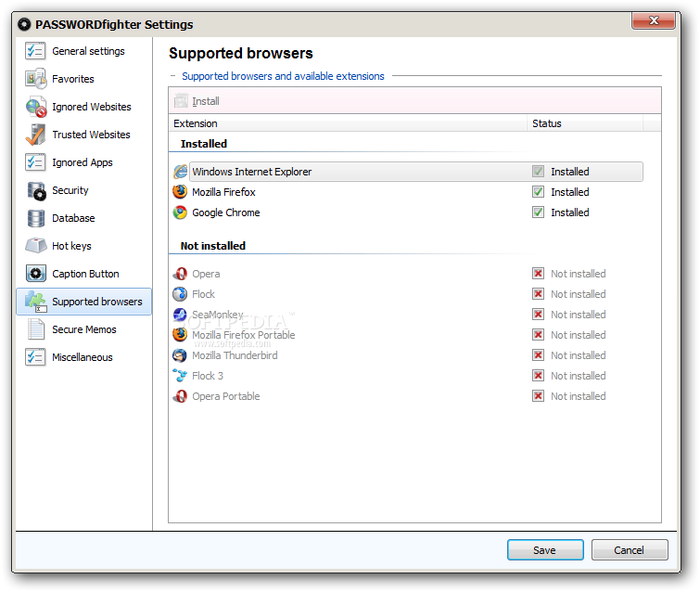Click the Installed group header
Image resolution: width=700 pixels, height=592 pixels.
pyautogui.click(x=204, y=144)
